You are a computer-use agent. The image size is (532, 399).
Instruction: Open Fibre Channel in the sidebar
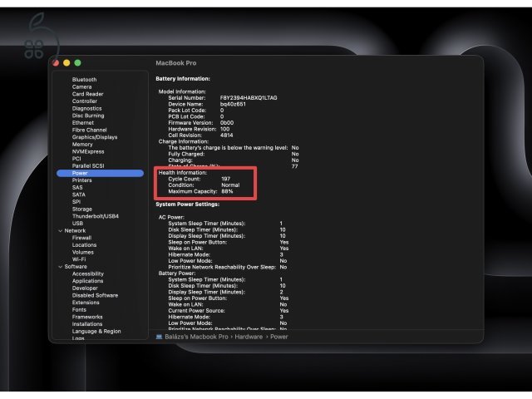click(89, 130)
